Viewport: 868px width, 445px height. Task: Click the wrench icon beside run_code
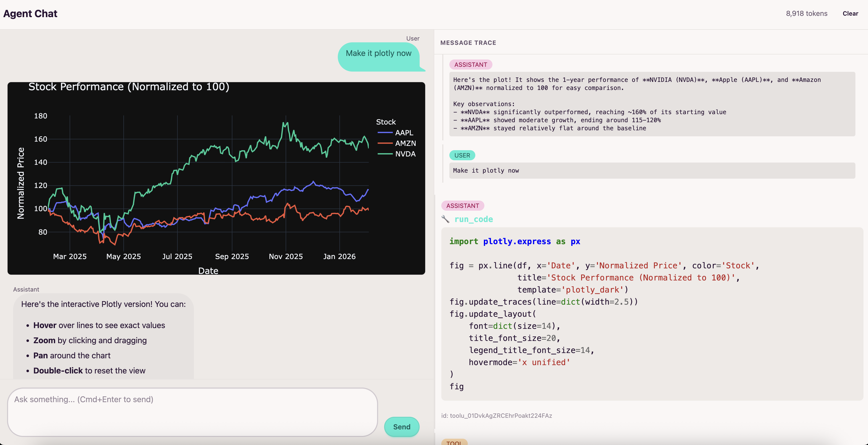(x=445, y=219)
